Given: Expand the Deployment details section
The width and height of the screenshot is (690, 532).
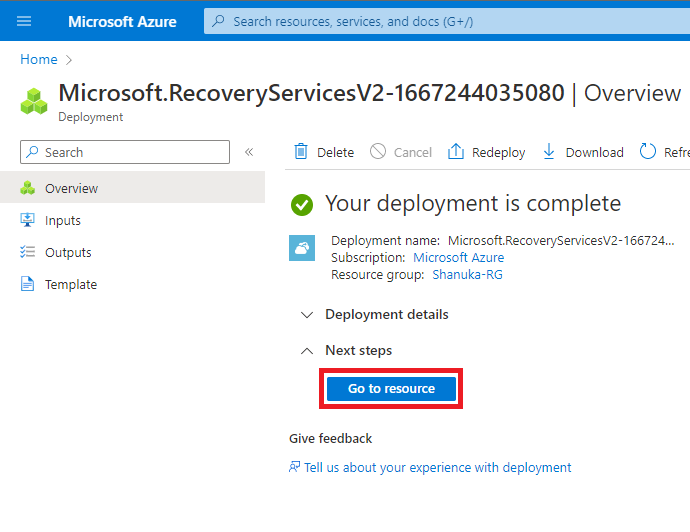Looking at the screenshot, I should point(307,314).
